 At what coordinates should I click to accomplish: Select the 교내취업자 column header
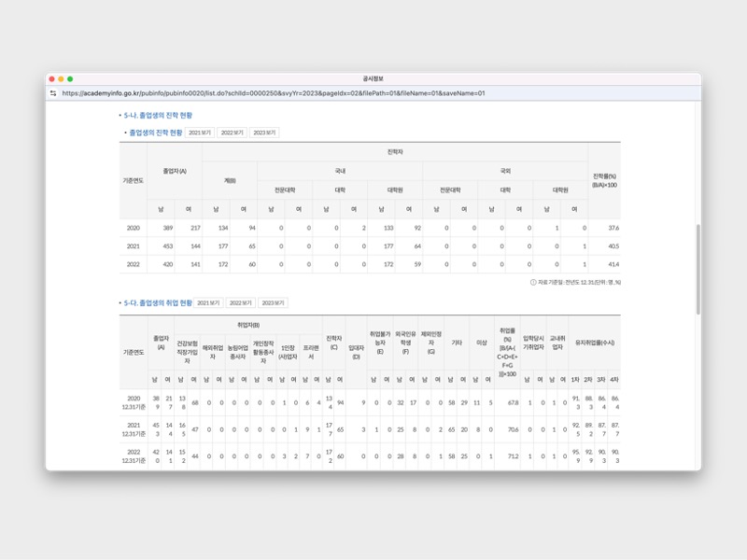tap(557, 343)
